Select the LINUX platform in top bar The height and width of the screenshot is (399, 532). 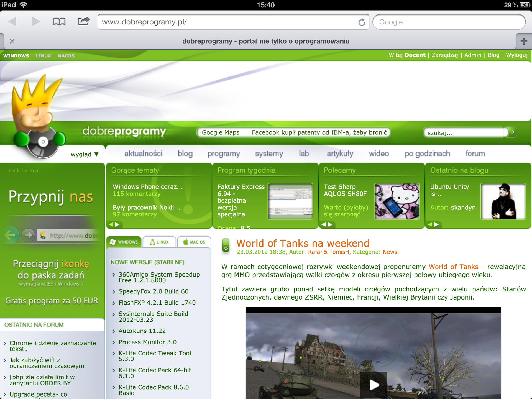point(43,56)
